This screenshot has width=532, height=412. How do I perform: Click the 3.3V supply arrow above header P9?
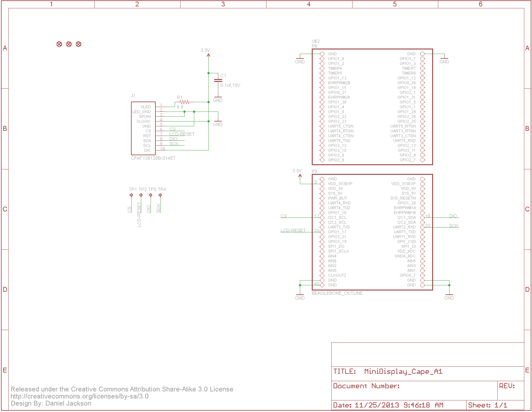tap(300, 175)
